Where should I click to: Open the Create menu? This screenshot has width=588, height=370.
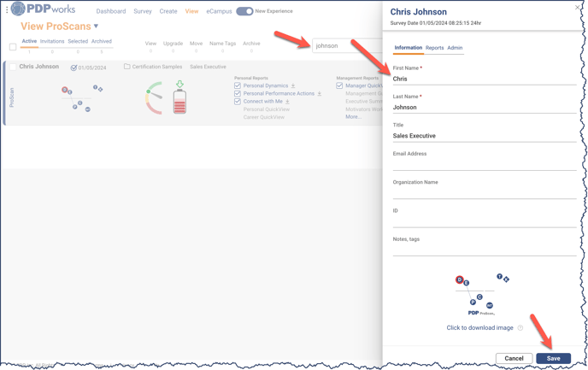click(x=168, y=11)
